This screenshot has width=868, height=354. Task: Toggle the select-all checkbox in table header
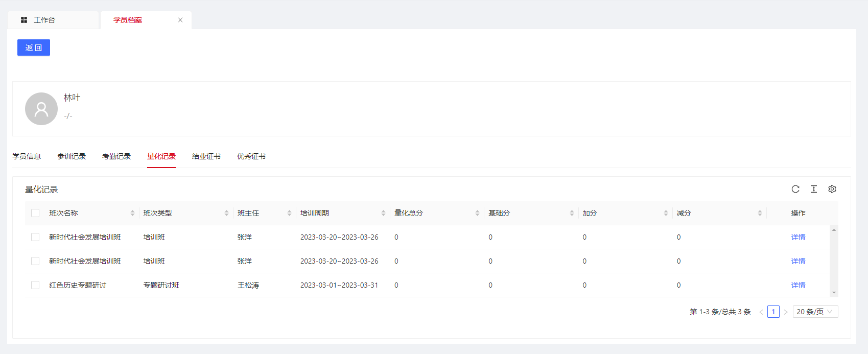pyautogui.click(x=35, y=213)
